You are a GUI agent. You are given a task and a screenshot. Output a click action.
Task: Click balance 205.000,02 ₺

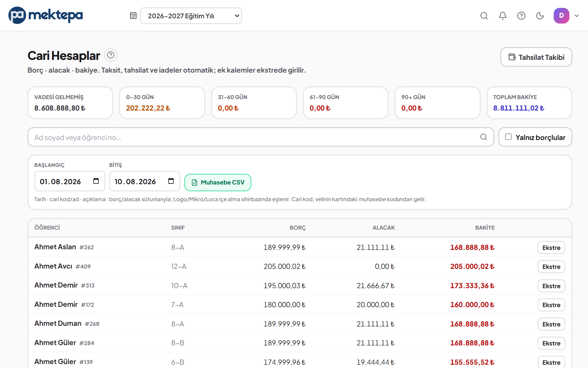pyautogui.click(x=472, y=267)
